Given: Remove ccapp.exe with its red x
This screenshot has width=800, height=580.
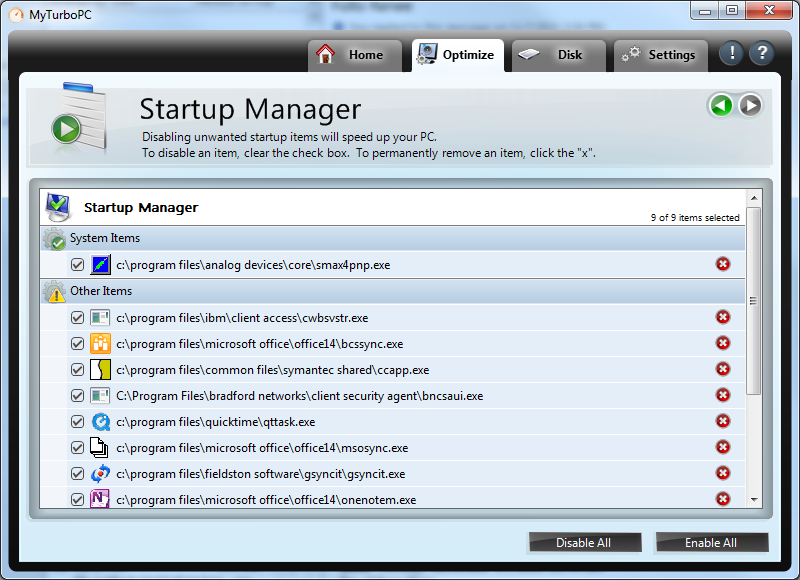Looking at the screenshot, I should (x=722, y=369).
